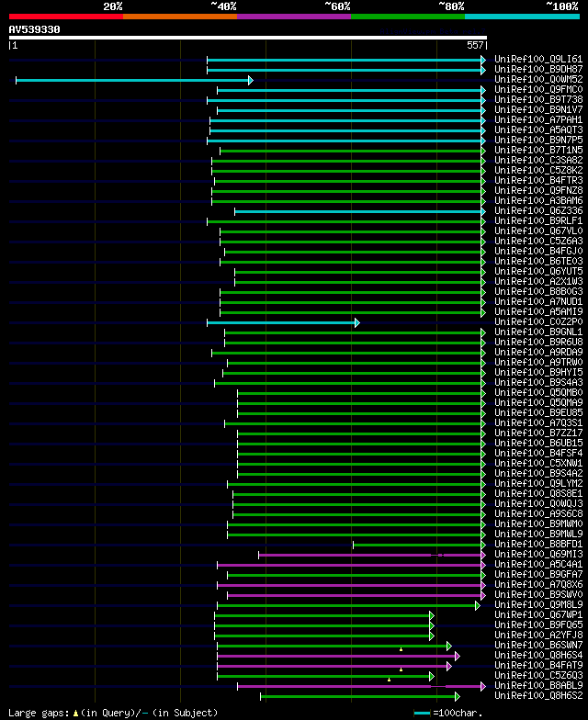The image size is (588, 720).
Task: Click the arrowhead ending the UniRef100_Q8H6S2 bar
Action: point(458,696)
